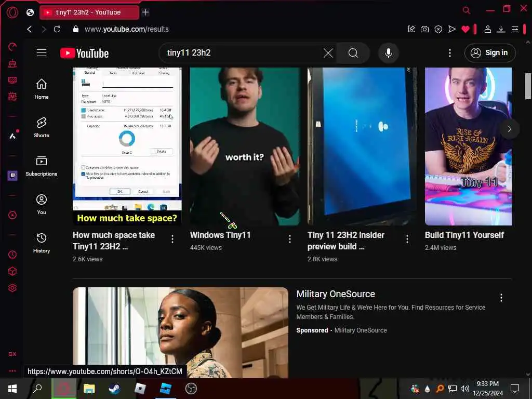
Task: Open Steam from the taskbar
Action: [x=114, y=389]
